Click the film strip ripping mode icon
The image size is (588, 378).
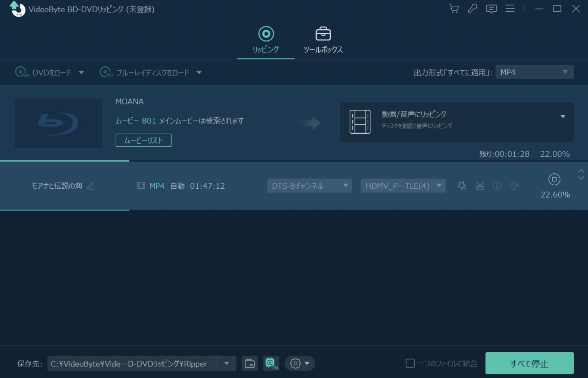coord(360,122)
